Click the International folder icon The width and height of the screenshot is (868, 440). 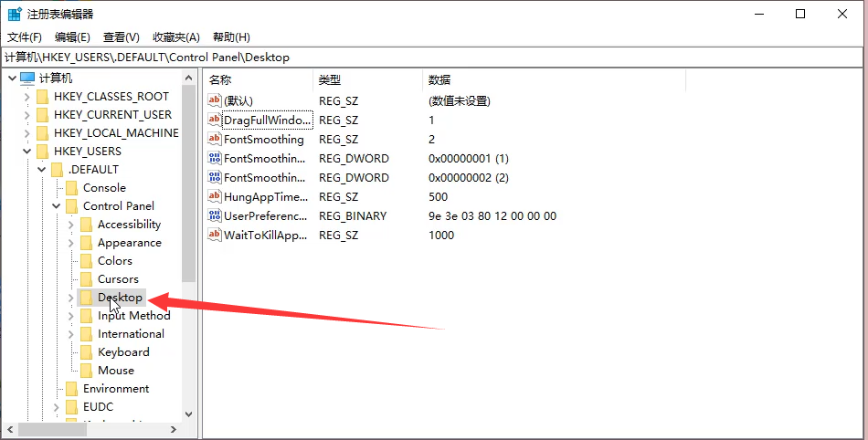coord(86,334)
